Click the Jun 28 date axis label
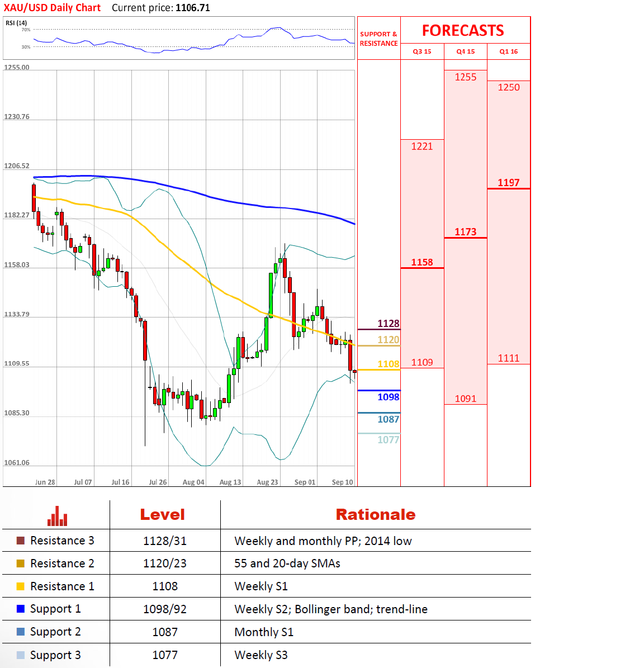The height and width of the screenshot is (668, 644). click(45, 482)
